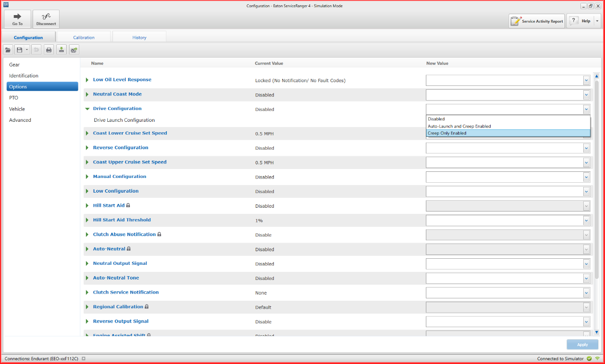This screenshot has width=605, height=364.
Task: Click the Disconnect button
Action: [46, 19]
